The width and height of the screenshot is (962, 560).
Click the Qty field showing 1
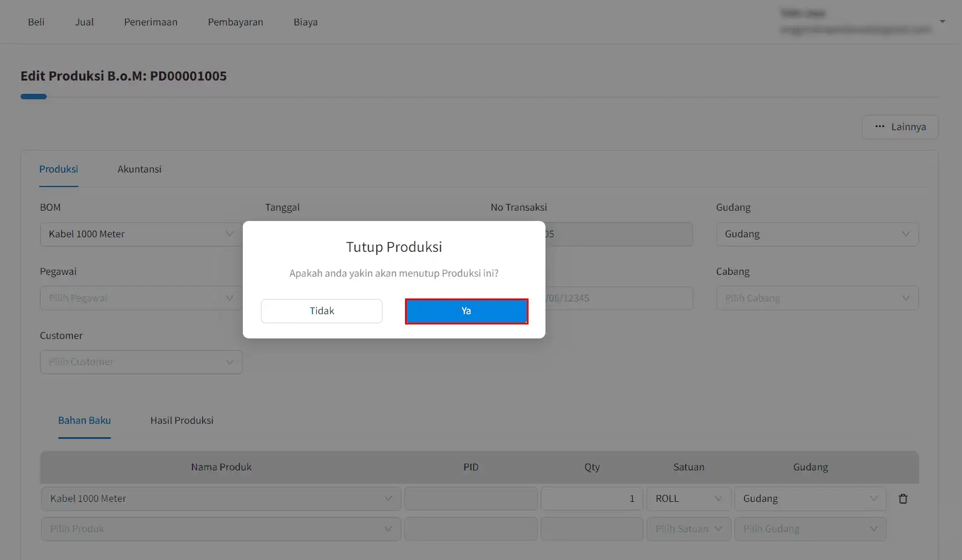click(591, 499)
